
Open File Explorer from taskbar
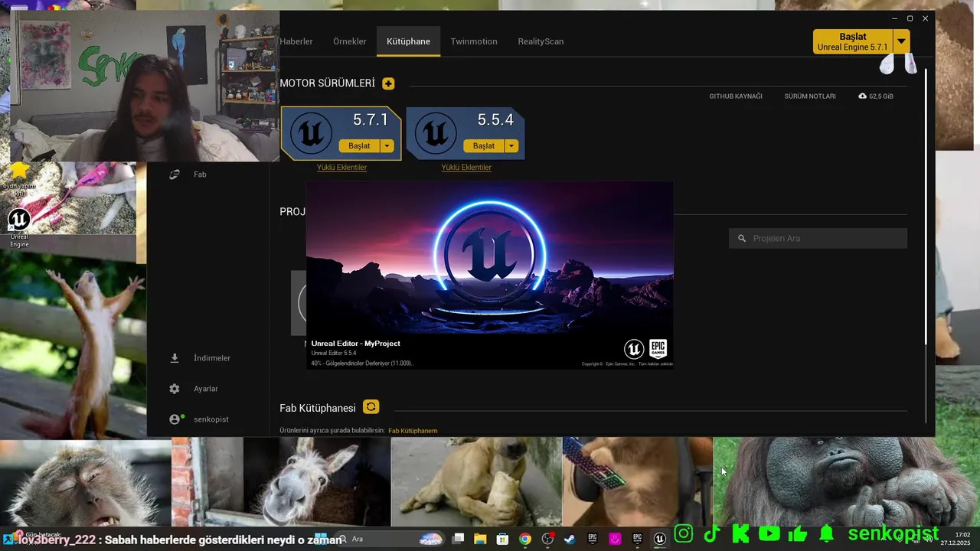[x=480, y=539]
